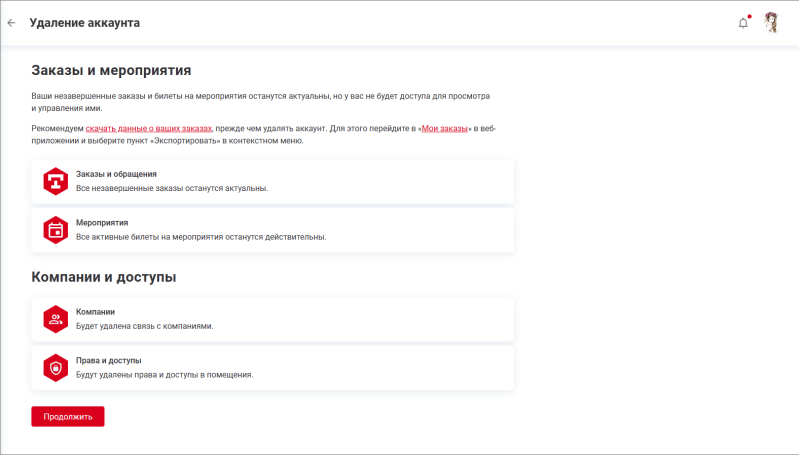Click the red notification badge on the bell
The width and height of the screenshot is (799, 455).
click(x=749, y=16)
